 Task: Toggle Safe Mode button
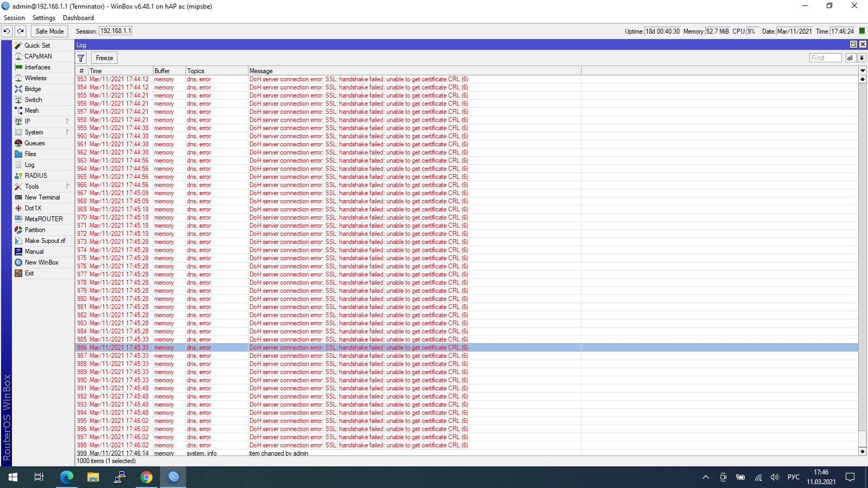[49, 31]
